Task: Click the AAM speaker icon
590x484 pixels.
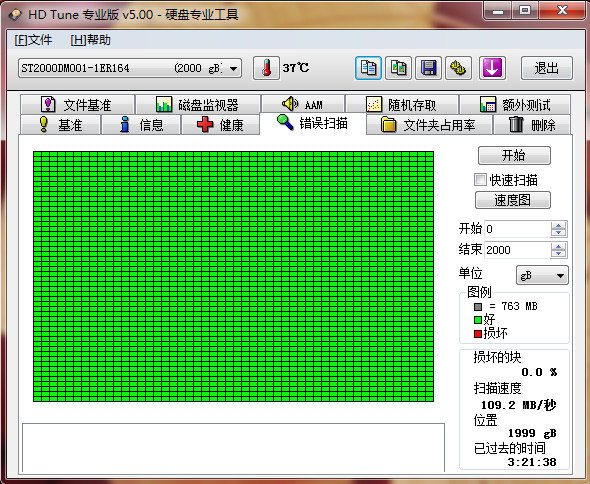Action: 290,103
